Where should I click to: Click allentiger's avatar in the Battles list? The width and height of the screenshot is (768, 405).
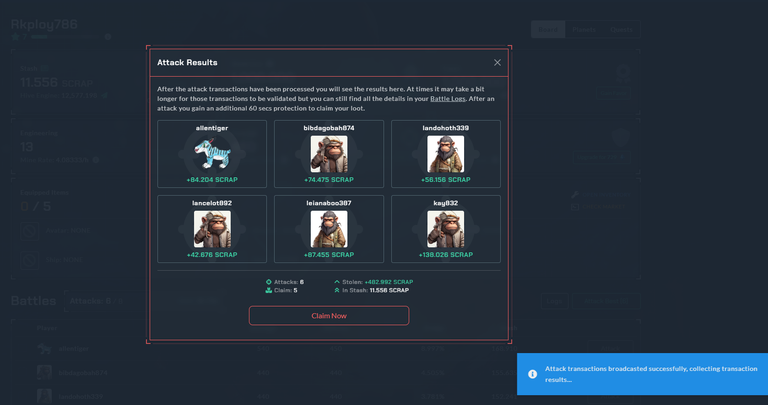coord(44,349)
